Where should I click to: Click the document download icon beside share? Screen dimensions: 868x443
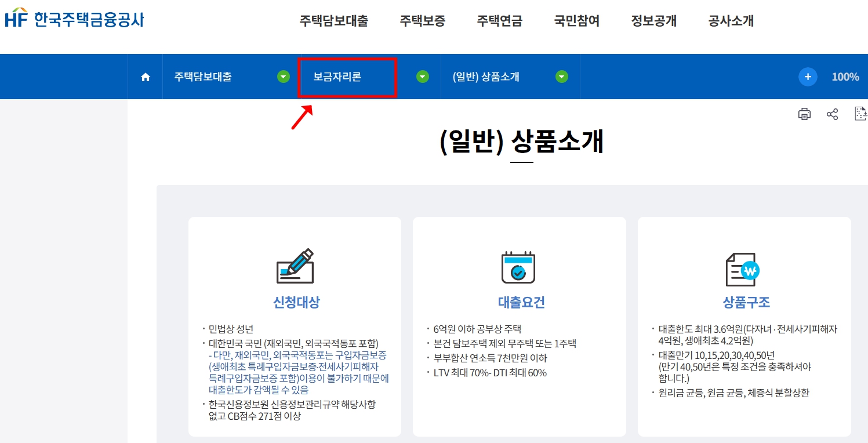[860, 114]
